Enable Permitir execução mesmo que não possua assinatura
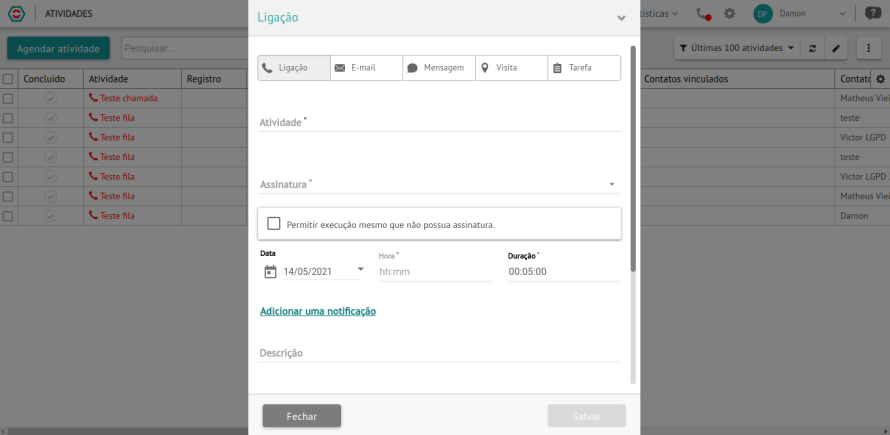This screenshot has width=890, height=435. (274, 224)
